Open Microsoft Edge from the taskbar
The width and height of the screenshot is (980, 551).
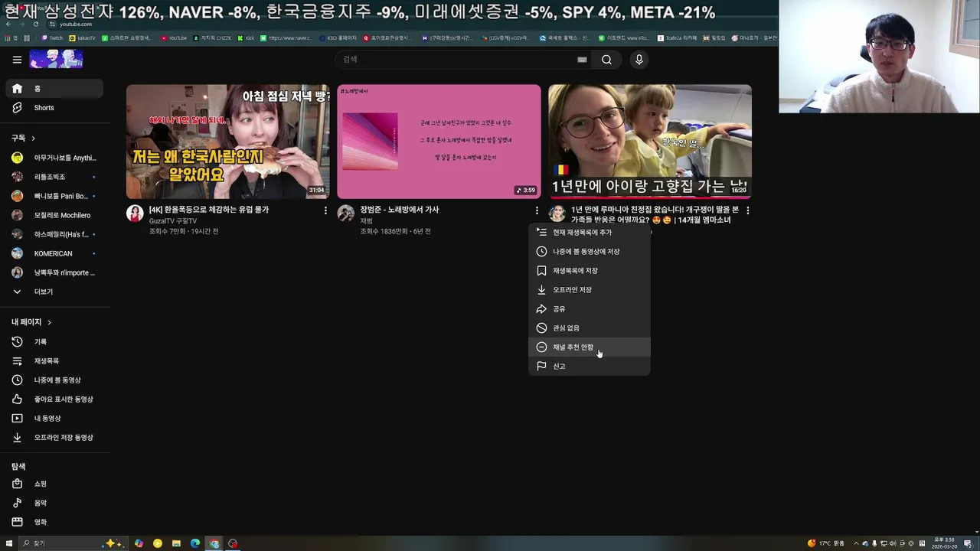pos(195,543)
